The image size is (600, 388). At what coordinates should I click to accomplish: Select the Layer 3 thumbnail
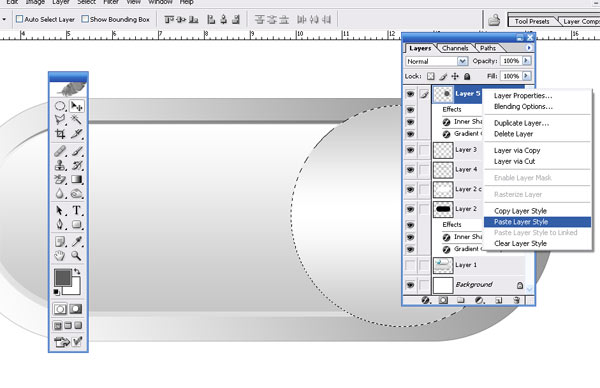pyautogui.click(x=443, y=150)
